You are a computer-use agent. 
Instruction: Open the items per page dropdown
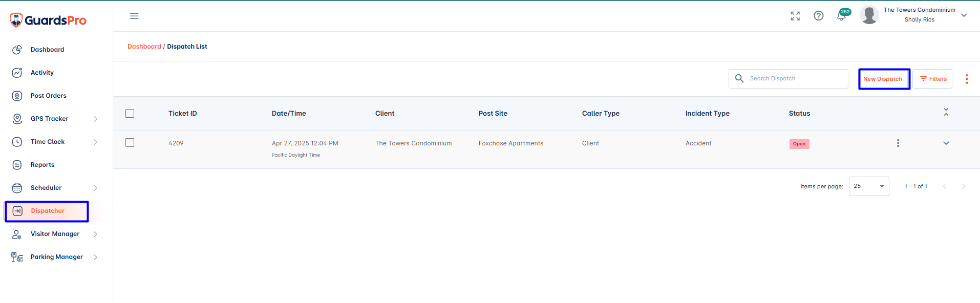pos(869,186)
